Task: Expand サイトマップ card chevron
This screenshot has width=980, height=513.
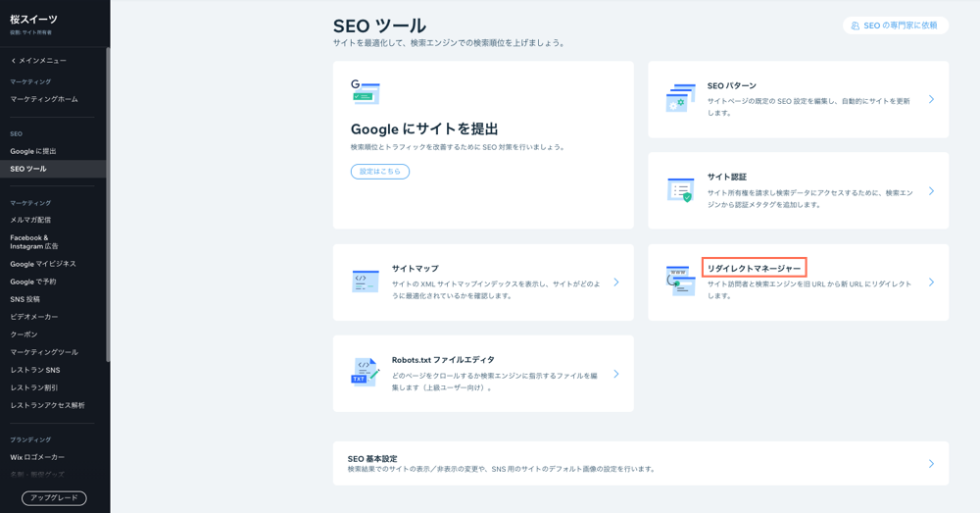Action: (616, 282)
